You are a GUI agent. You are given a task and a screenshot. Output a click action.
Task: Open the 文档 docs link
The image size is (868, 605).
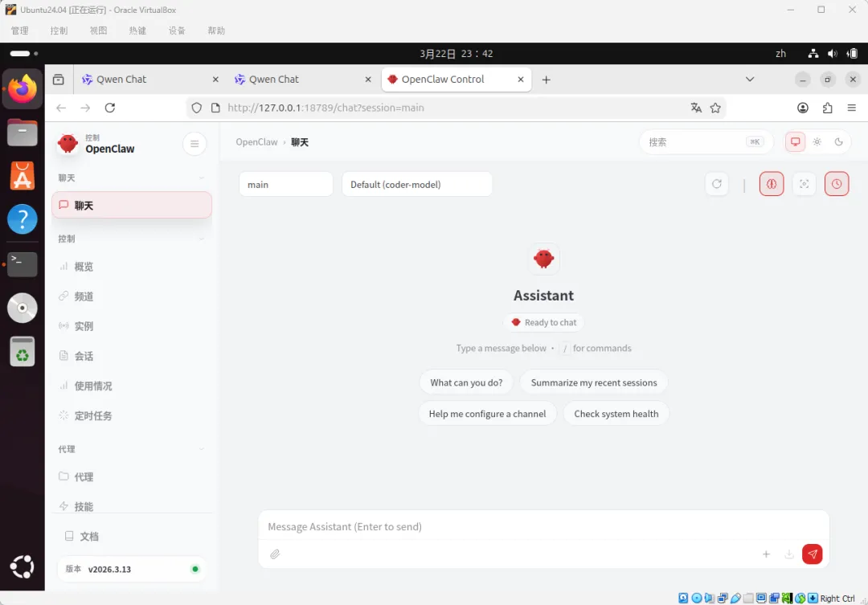click(132, 537)
